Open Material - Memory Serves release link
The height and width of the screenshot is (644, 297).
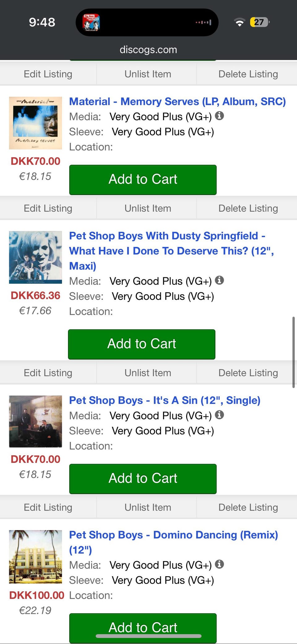(x=177, y=102)
